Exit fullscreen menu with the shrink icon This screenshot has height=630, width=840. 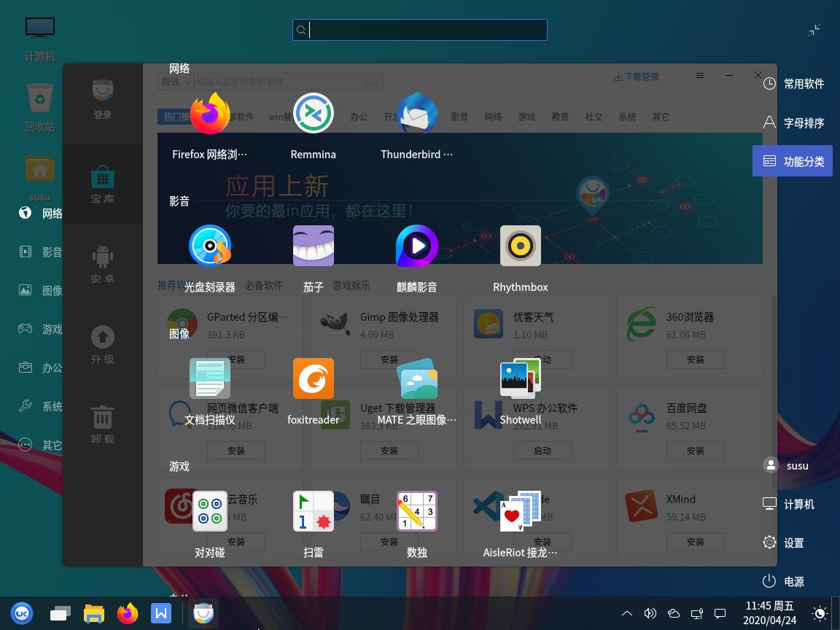click(x=814, y=30)
